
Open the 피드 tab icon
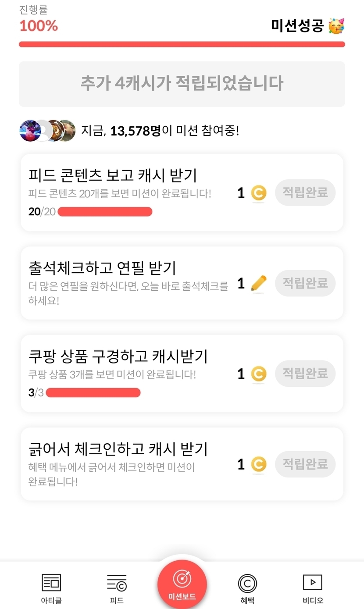click(117, 583)
